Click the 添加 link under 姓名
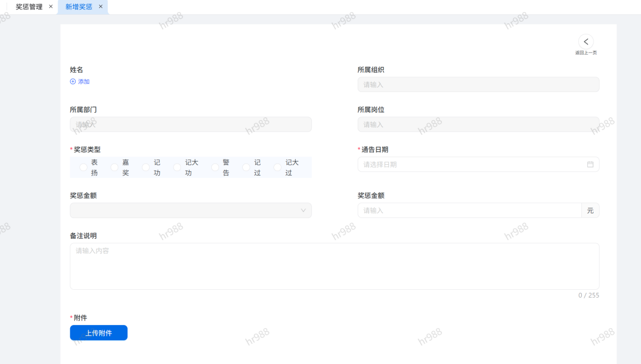 (83, 82)
